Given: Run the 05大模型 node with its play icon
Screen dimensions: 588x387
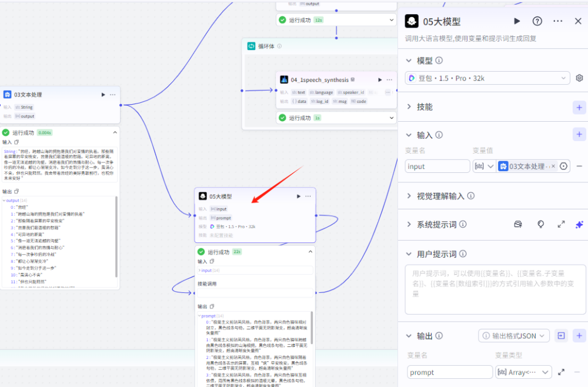Looking at the screenshot, I should (x=517, y=21).
